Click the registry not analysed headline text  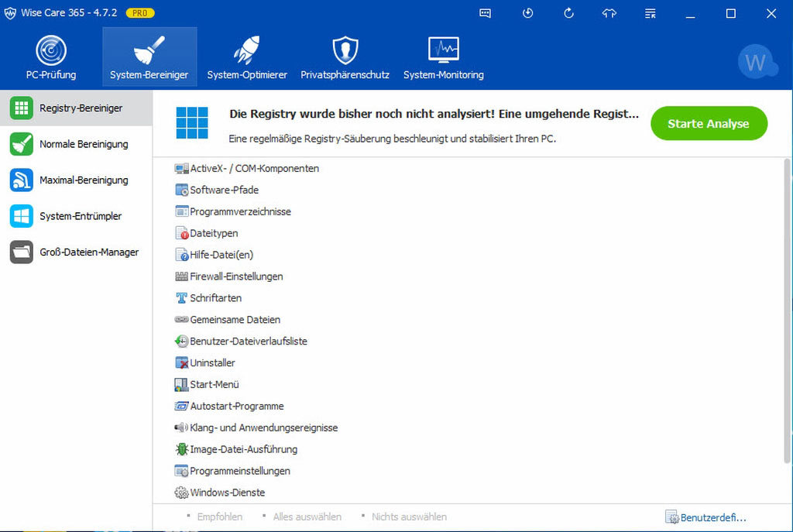point(434,114)
